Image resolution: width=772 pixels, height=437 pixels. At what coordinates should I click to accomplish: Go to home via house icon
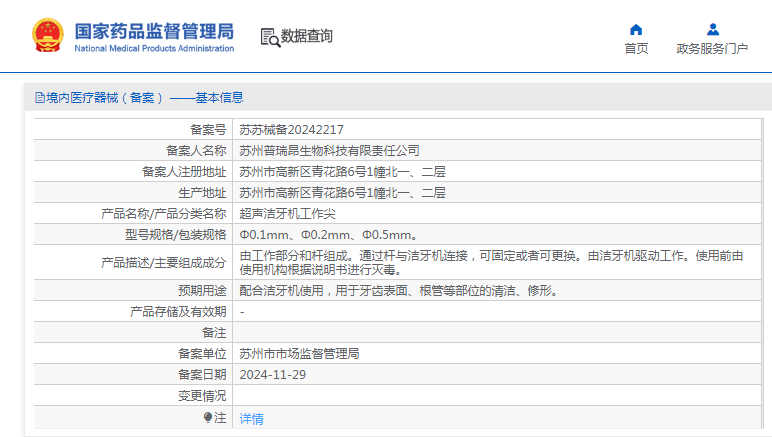(636, 30)
